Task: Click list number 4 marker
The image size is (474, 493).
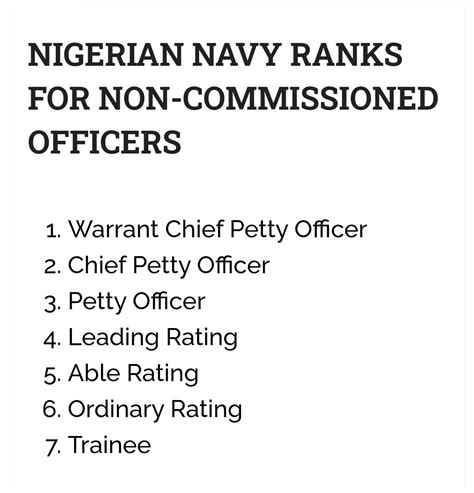Action: (52, 339)
